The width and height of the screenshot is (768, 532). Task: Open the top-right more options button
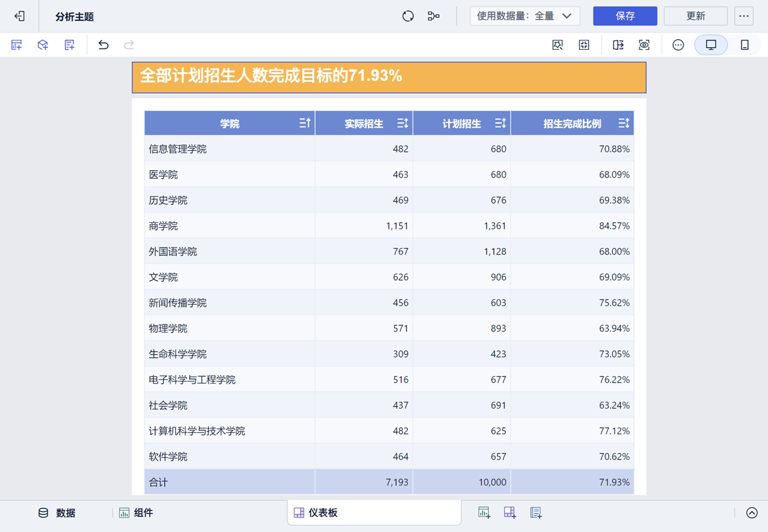(743, 16)
